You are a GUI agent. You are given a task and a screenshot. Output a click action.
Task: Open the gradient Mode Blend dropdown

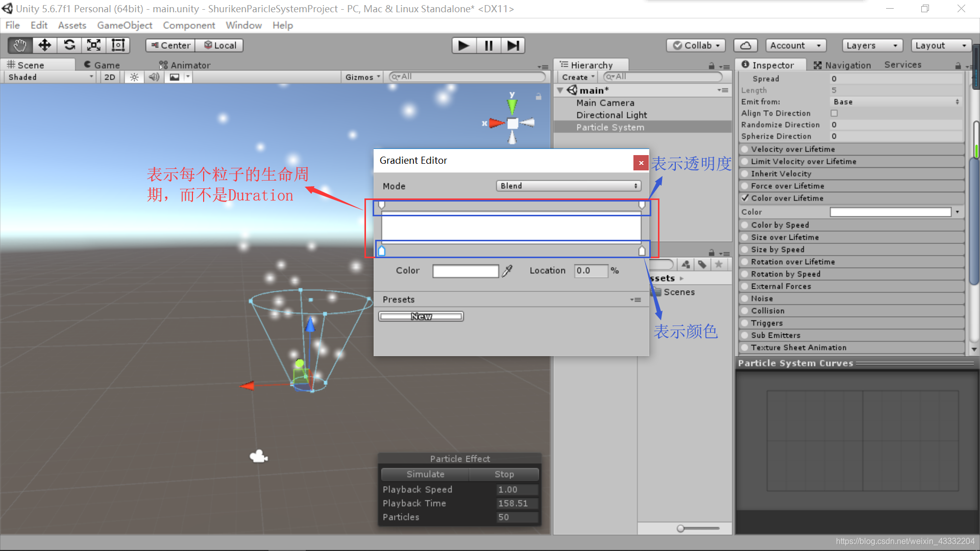[568, 186]
